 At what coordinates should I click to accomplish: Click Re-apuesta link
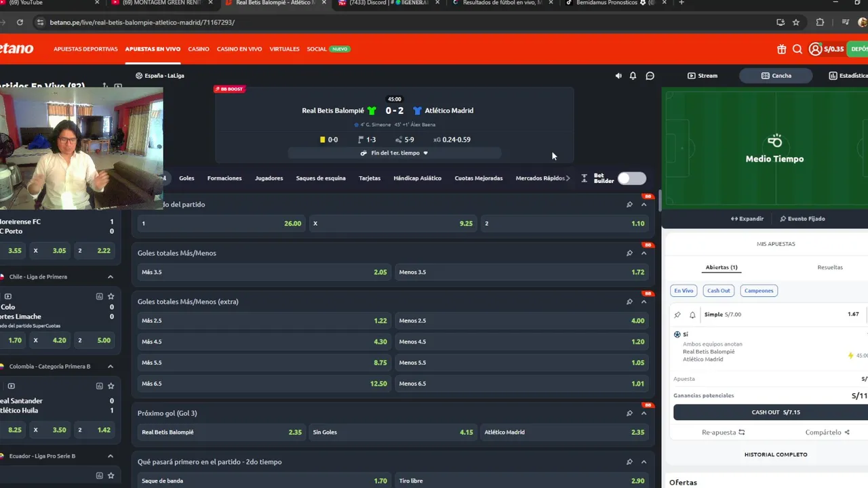pyautogui.click(x=723, y=432)
